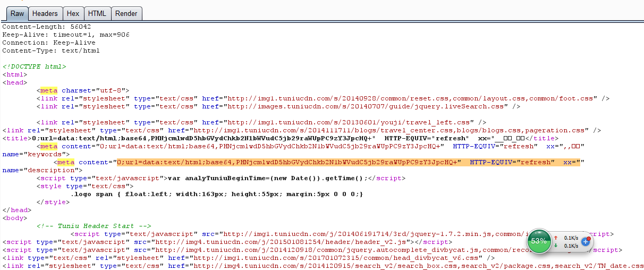This screenshot has height=270, width=644.
Task: Click the <!DOCTYPE html> declaration
Action: pos(34,66)
